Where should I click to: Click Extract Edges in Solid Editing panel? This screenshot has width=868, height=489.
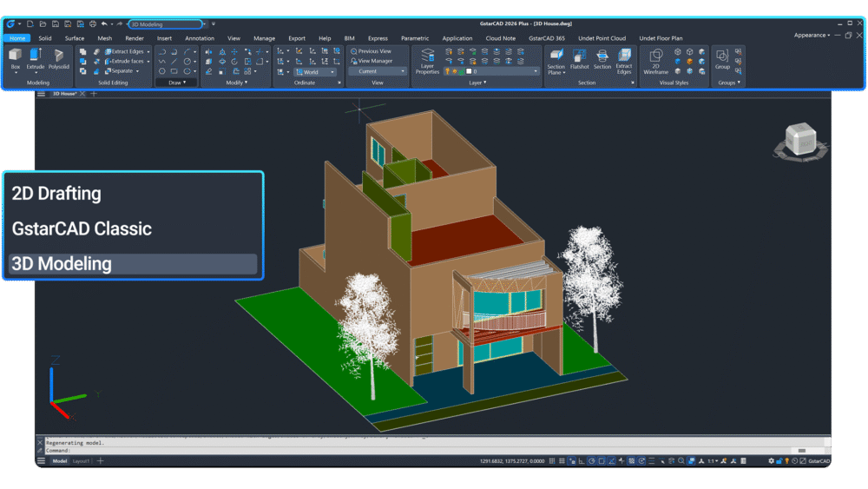(x=124, y=51)
